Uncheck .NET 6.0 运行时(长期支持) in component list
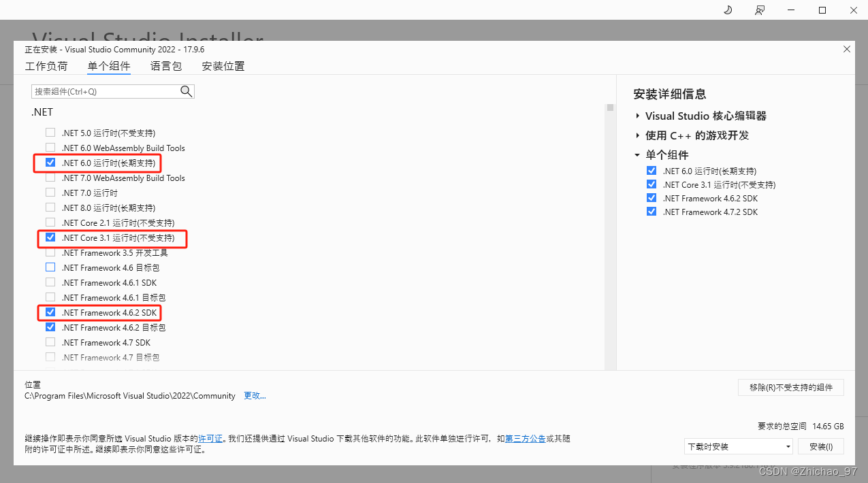 coord(50,163)
